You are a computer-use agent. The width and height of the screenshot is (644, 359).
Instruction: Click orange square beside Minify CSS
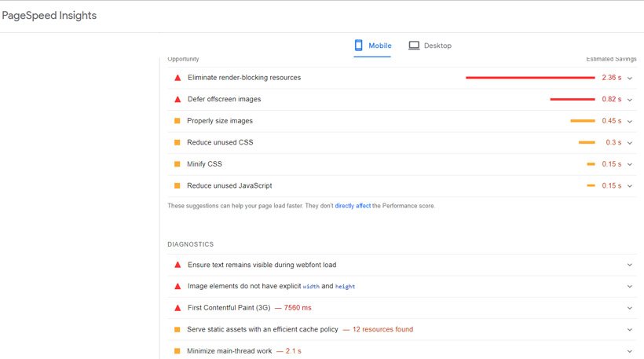[177, 164]
